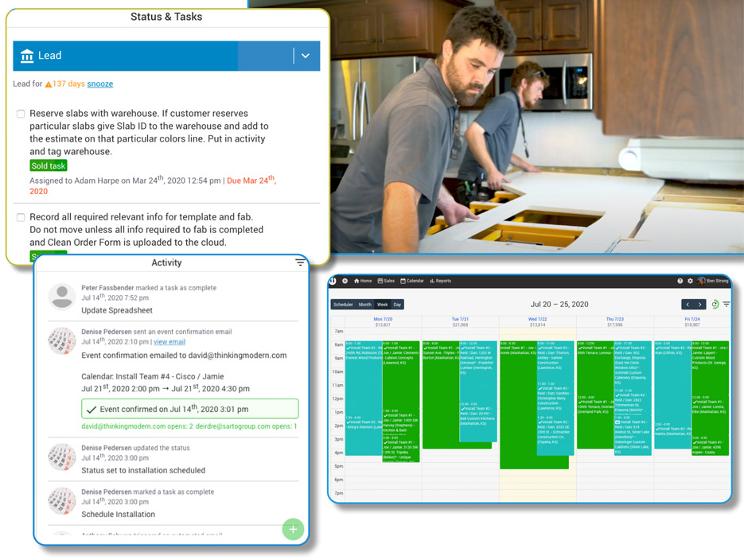This screenshot has height=560, width=744.
Task: Click the Sold task green tag
Action: click(49, 165)
